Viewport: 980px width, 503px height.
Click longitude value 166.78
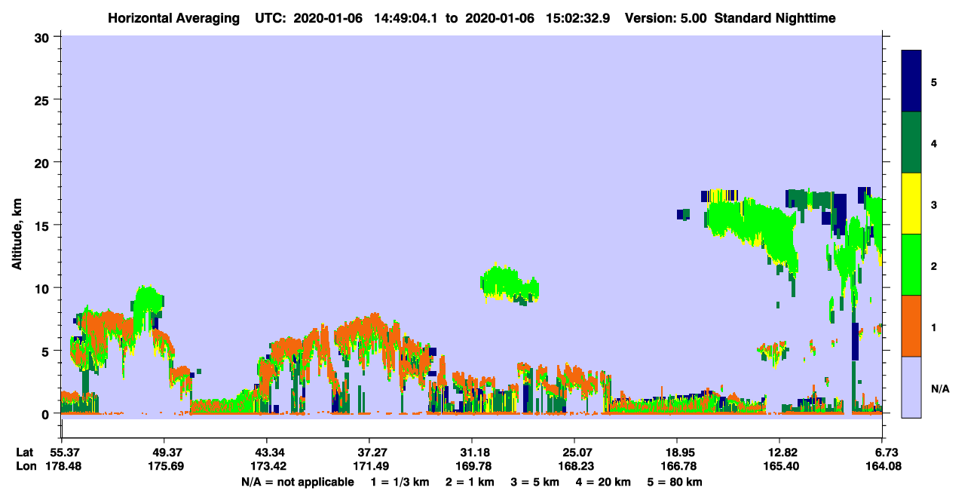point(677,467)
